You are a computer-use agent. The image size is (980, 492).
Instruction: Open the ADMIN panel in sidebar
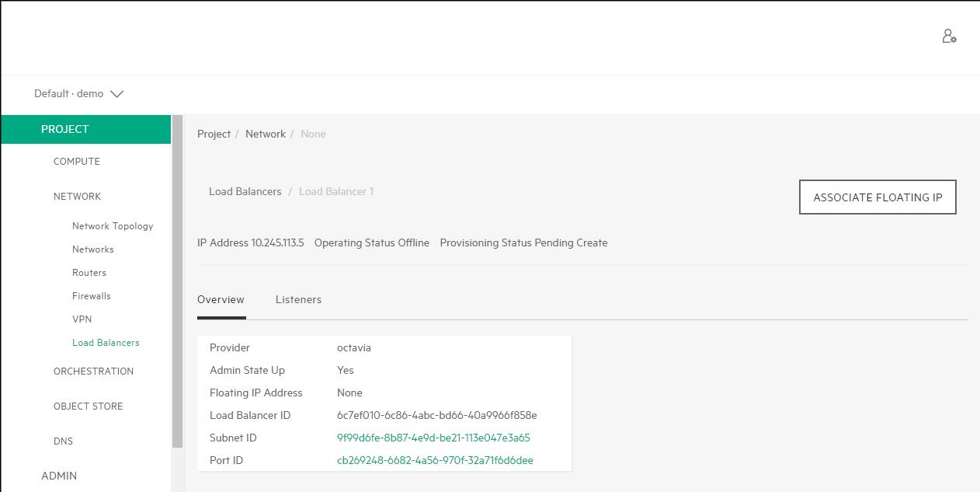(59, 476)
